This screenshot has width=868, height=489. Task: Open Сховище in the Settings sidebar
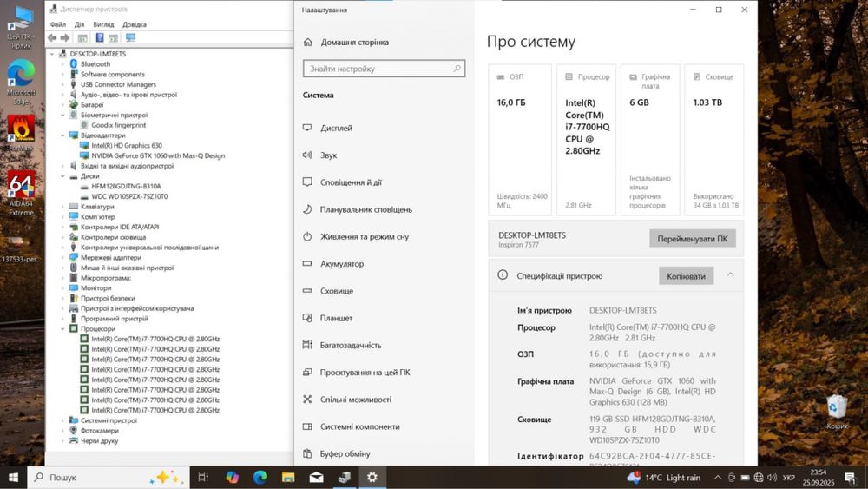pos(337,291)
